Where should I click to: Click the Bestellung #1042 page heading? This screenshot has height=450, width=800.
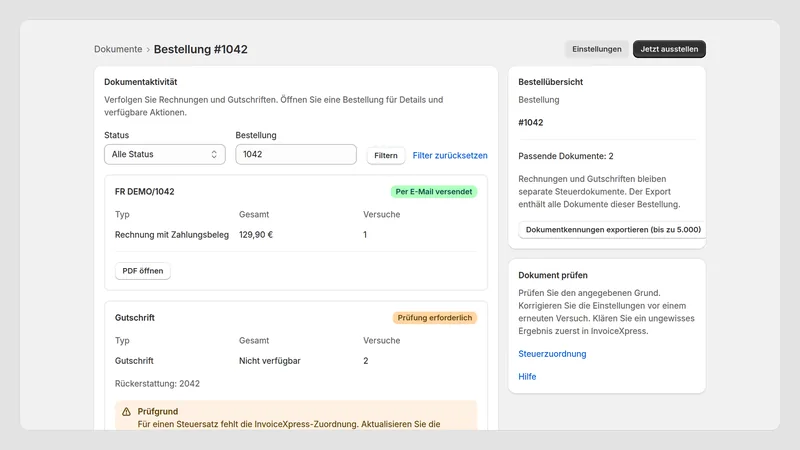pos(201,49)
